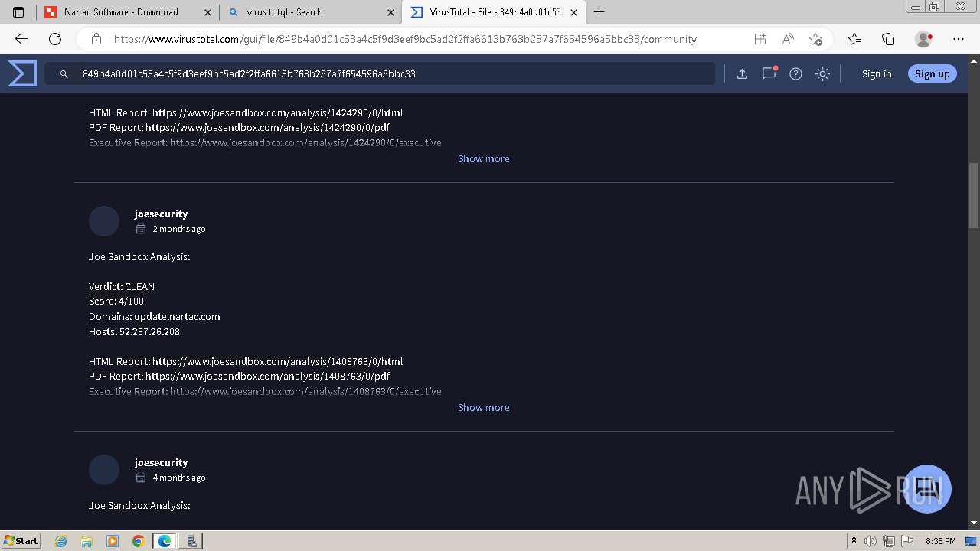Click the scrollbar up arrow

pyautogui.click(x=973, y=61)
